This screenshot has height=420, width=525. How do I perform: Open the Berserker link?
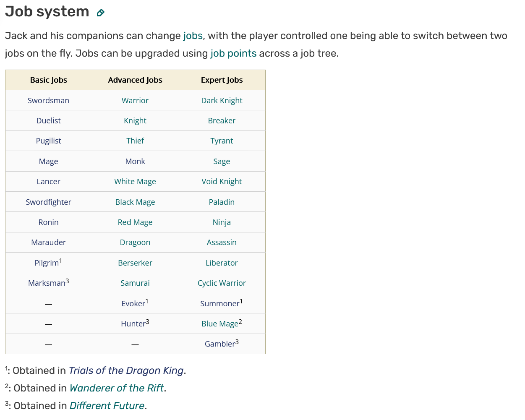click(135, 263)
